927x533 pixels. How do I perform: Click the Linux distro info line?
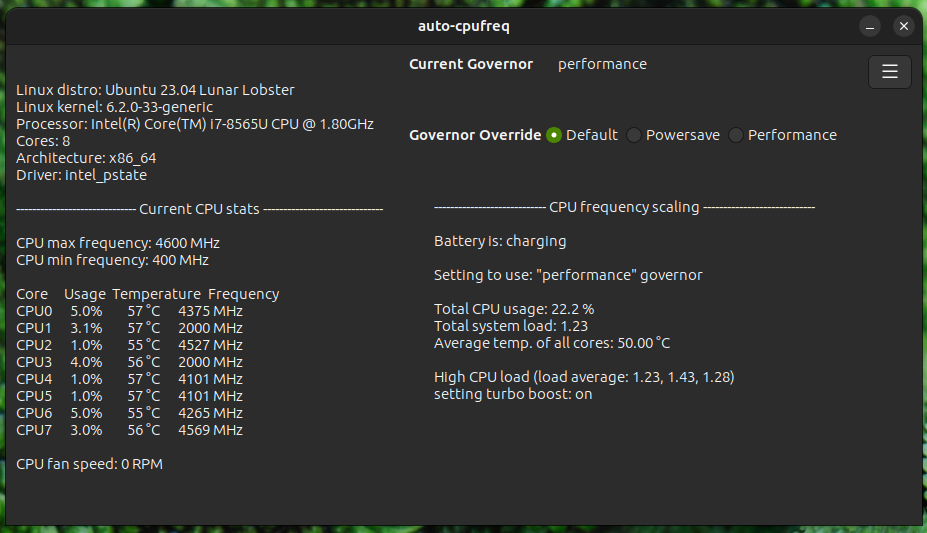[155, 90]
